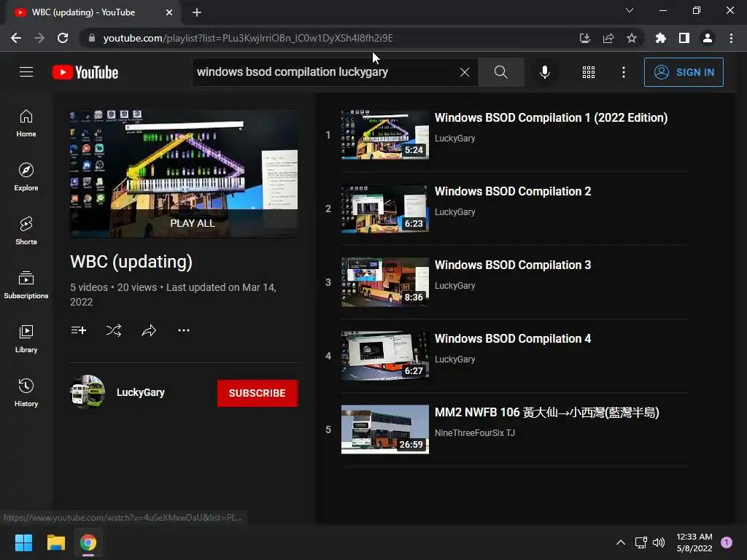Open LuckyGary channel avatar
This screenshot has height=560, width=747.
point(88,392)
